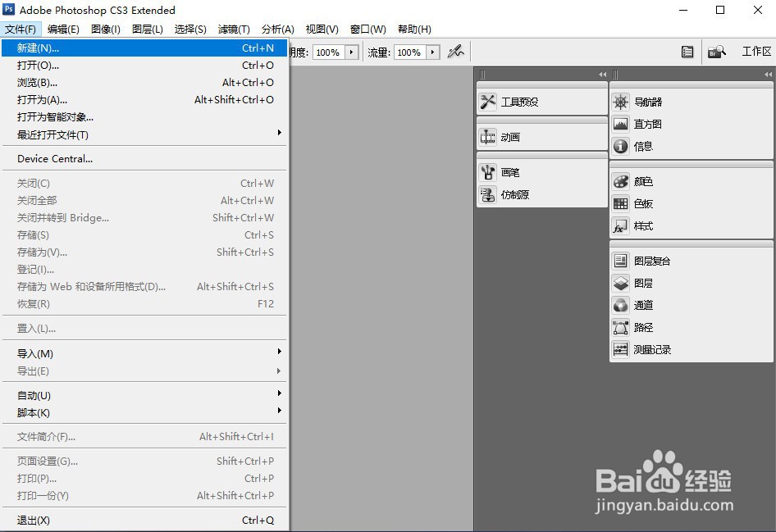Viewport: 776px width, 532px height.
Task: Open the Navigator (导航器) panel icon
Action: pos(621,102)
